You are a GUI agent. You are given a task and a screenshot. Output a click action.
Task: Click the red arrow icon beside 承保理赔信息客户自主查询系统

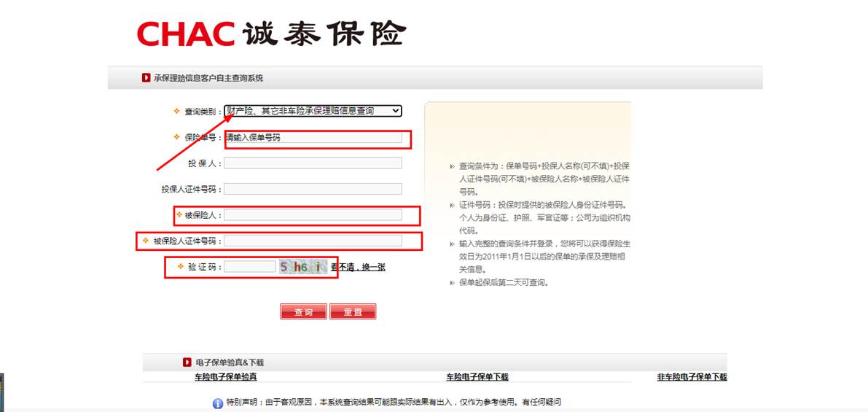click(146, 78)
